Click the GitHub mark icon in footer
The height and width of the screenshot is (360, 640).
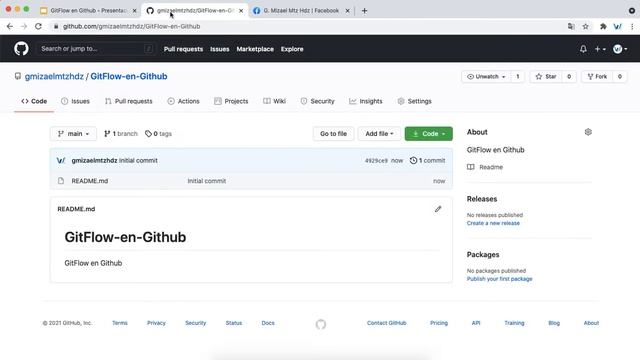(321, 324)
